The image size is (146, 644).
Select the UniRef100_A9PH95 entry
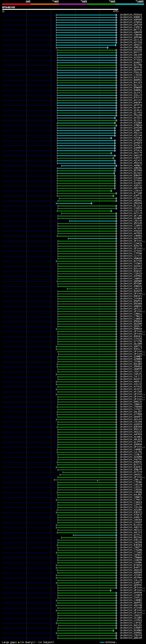pyautogui.click(x=131, y=20)
